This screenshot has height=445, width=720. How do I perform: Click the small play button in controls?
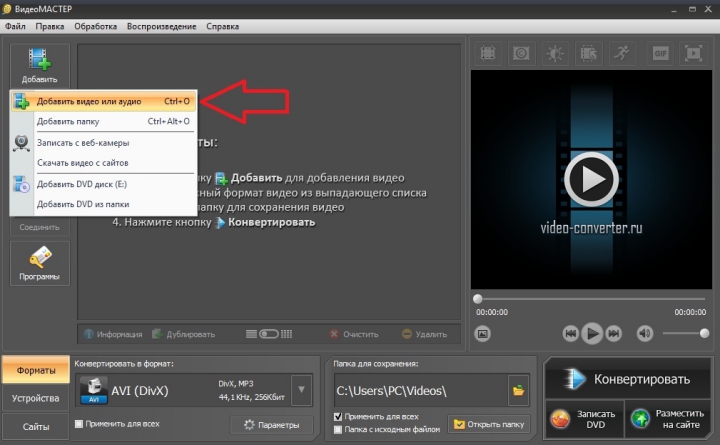pyautogui.click(x=592, y=333)
